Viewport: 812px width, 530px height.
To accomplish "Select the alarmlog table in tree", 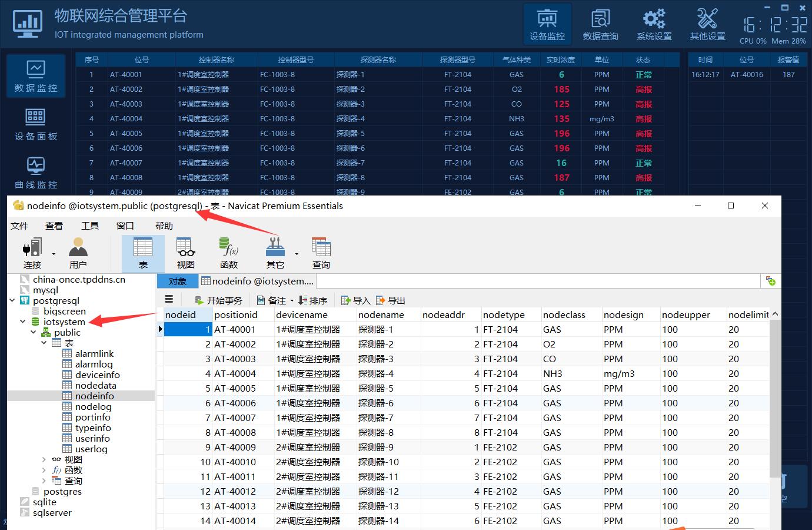I will coord(94,365).
